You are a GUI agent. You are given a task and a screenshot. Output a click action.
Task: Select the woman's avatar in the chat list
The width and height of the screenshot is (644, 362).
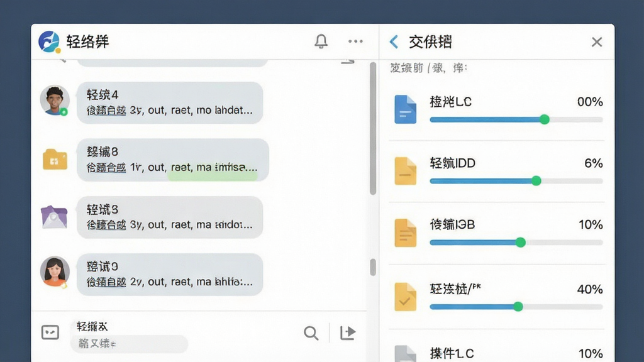point(55,271)
